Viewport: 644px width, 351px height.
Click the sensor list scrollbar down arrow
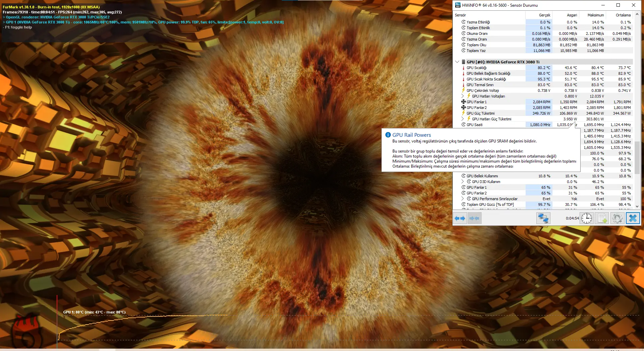click(x=637, y=207)
